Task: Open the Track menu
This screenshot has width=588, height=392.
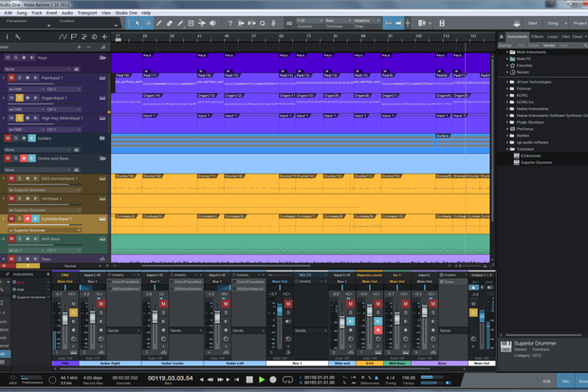Action: (x=37, y=12)
